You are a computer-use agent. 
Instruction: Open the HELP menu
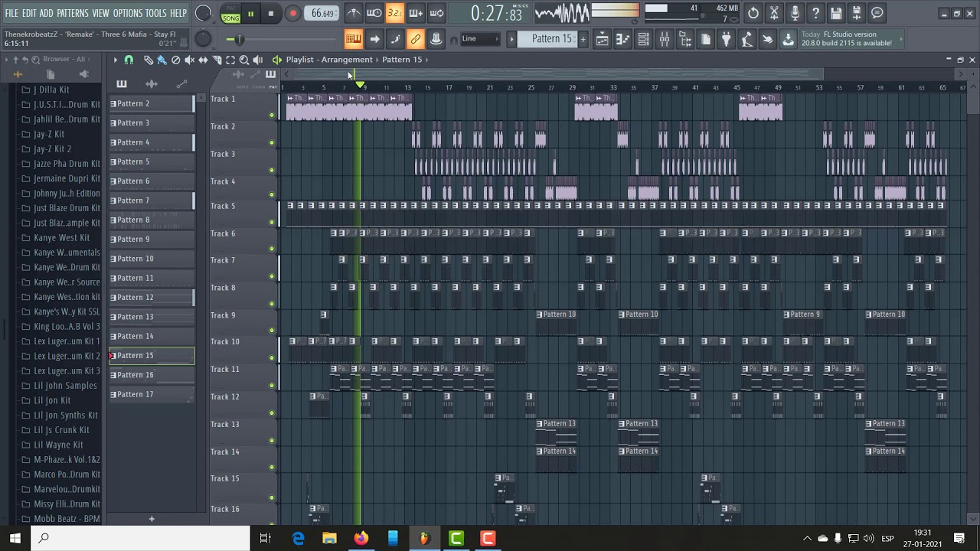pos(178,13)
